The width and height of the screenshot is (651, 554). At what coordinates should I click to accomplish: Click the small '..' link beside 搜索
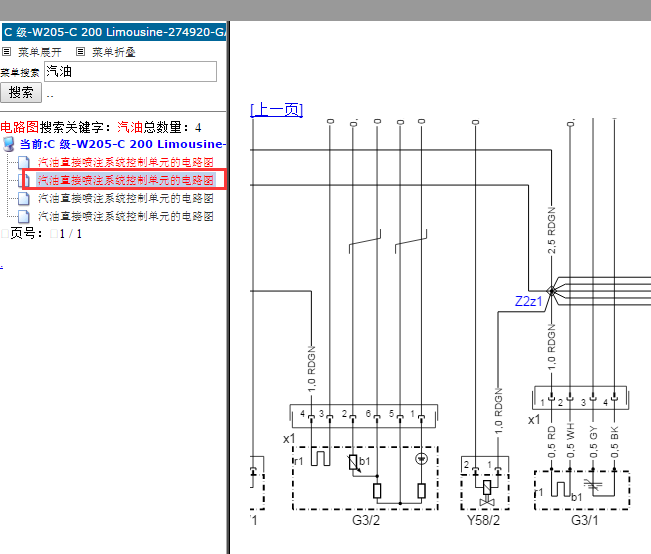tap(50, 96)
